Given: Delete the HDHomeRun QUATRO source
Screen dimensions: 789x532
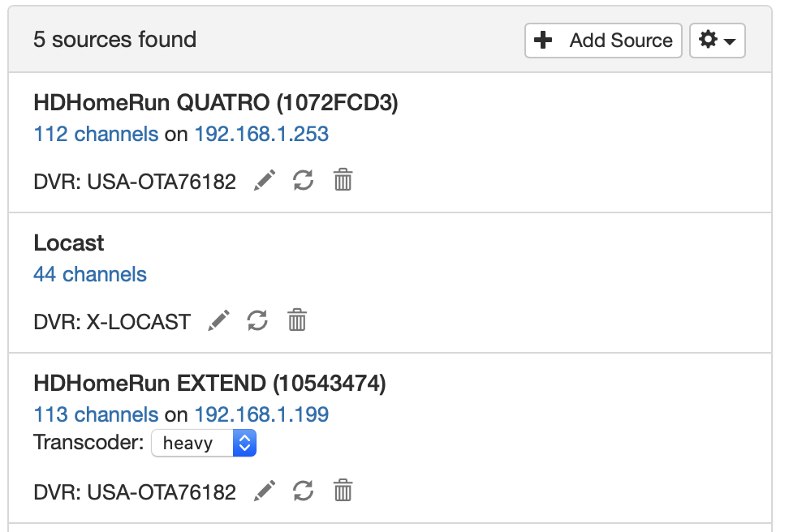Looking at the screenshot, I should pyautogui.click(x=343, y=180).
